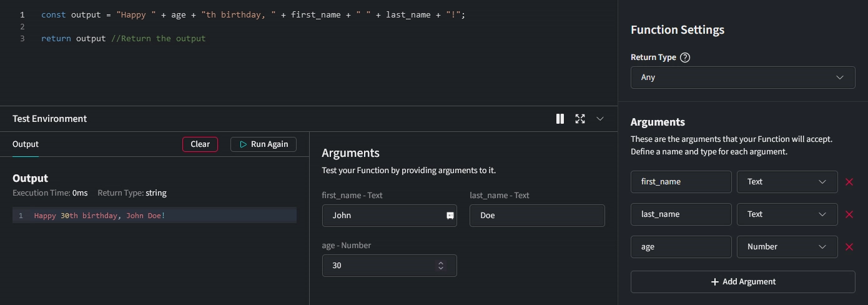Expand Test Environment to fullscreen
The image size is (868, 305).
(580, 119)
